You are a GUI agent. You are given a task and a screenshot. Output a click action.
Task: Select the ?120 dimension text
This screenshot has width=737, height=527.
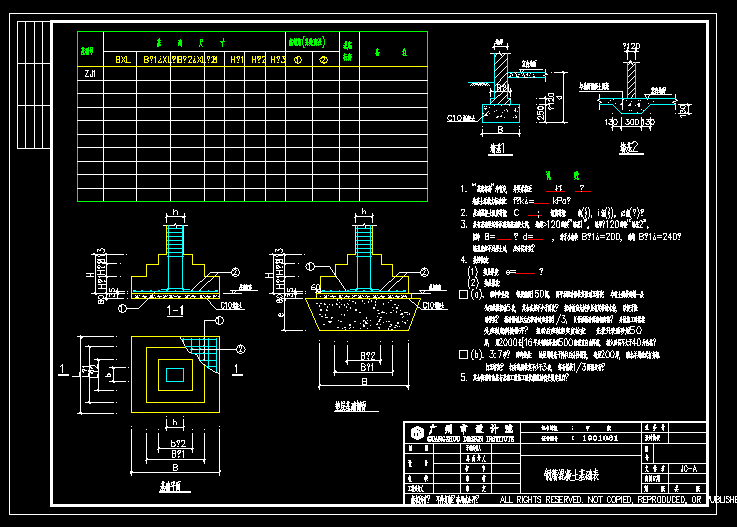[631, 47]
